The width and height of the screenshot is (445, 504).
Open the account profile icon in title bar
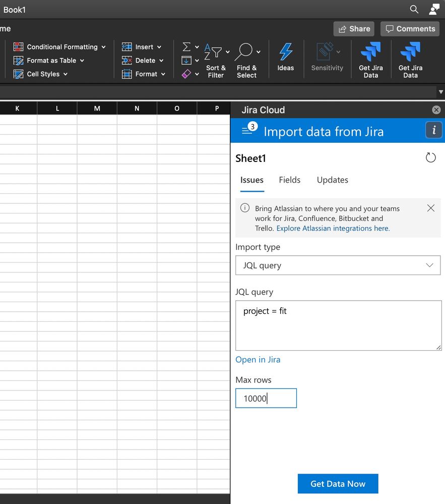coord(434,9)
